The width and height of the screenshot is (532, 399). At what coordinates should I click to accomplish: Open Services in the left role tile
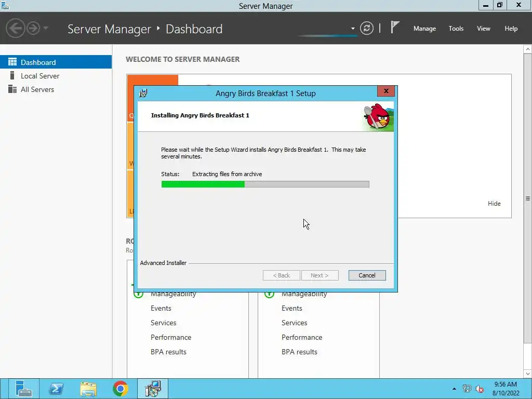pos(163,323)
